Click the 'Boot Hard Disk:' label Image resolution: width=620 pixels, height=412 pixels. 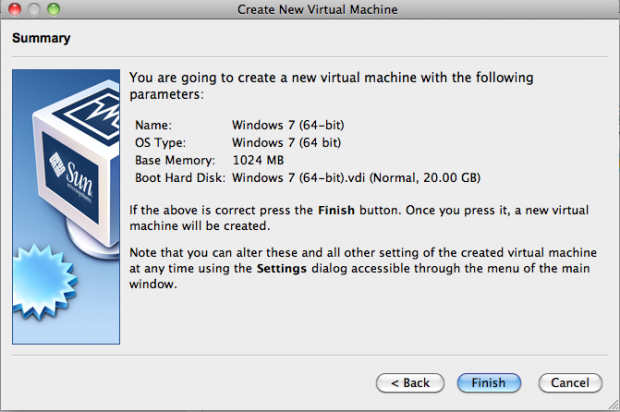[180, 178]
